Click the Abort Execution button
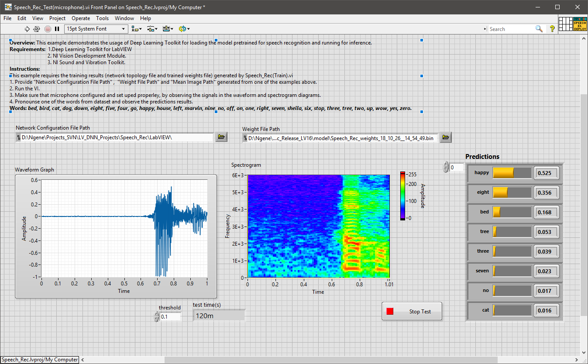Image resolution: width=588 pixels, height=364 pixels. (47, 29)
